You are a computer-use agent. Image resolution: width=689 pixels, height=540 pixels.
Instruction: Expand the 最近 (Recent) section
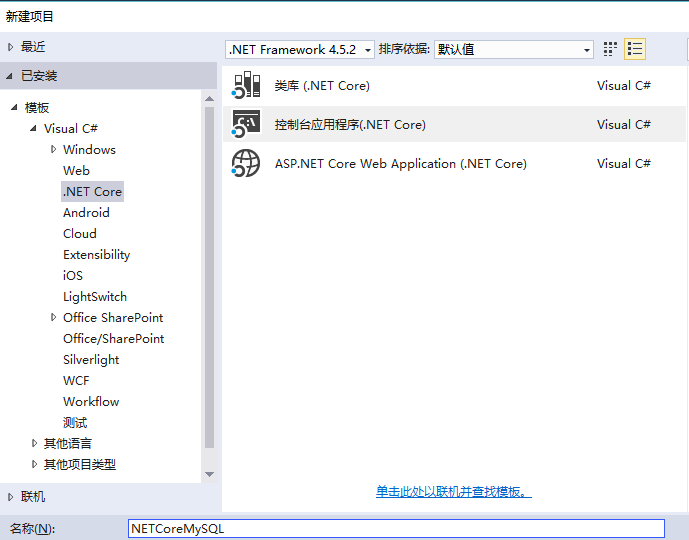(x=11, y=47)
